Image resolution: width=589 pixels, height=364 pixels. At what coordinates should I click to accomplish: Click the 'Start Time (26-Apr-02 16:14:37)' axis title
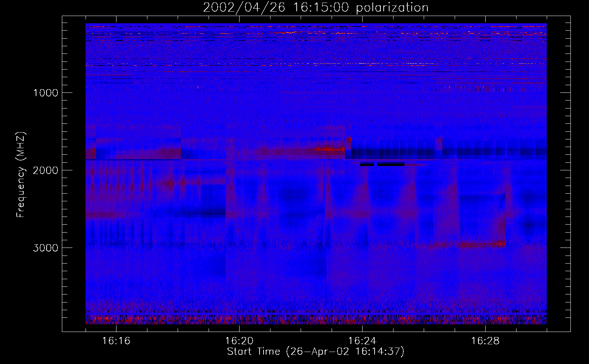click(316, 352)
